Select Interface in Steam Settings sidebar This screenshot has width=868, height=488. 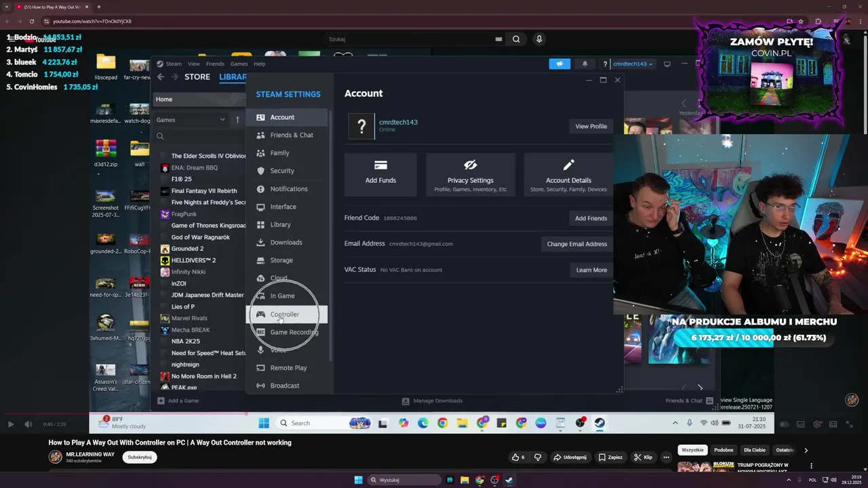coord(287,207)
